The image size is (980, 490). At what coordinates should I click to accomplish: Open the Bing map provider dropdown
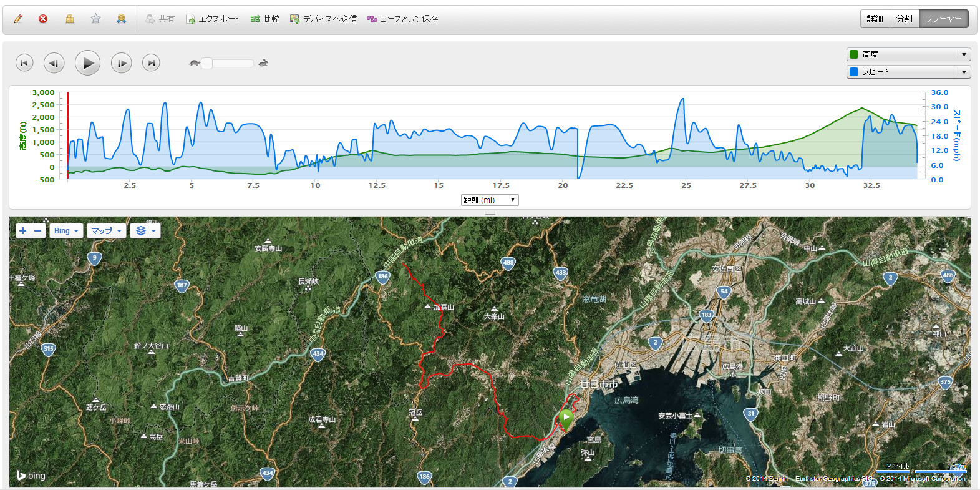[66, 230]
